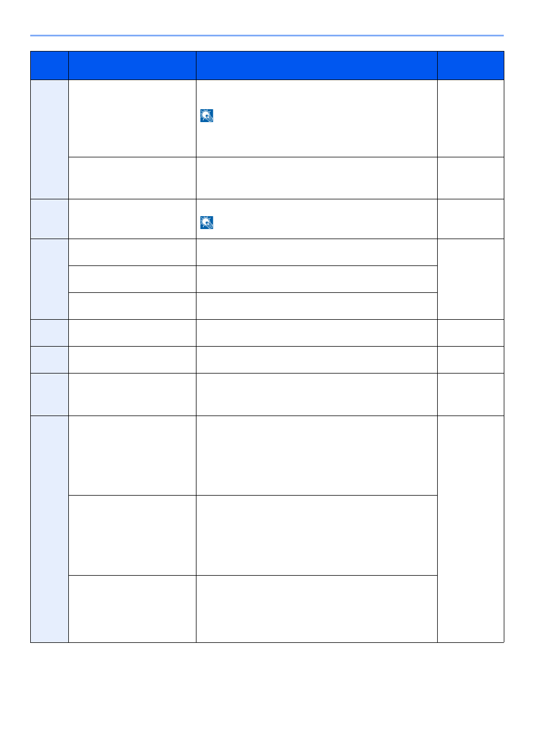This screenshot has height=756, width=534.
Task: Select the narrow first blue header cell
Action: coord(49,66)
